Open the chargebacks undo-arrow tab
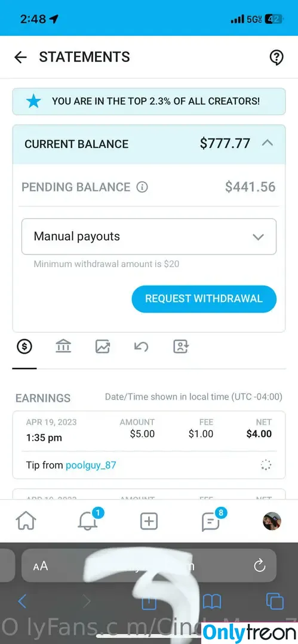 [141, 346]
